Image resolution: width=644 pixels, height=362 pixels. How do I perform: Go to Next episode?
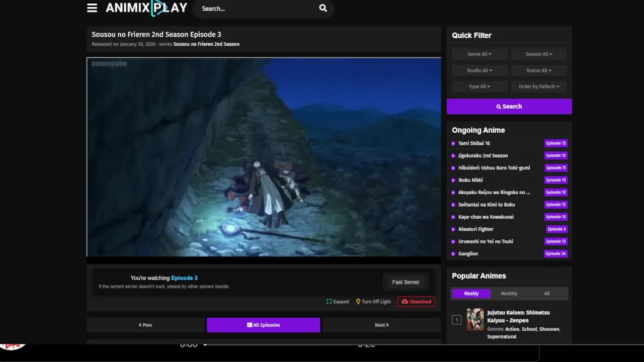click(x=381, y=325)
